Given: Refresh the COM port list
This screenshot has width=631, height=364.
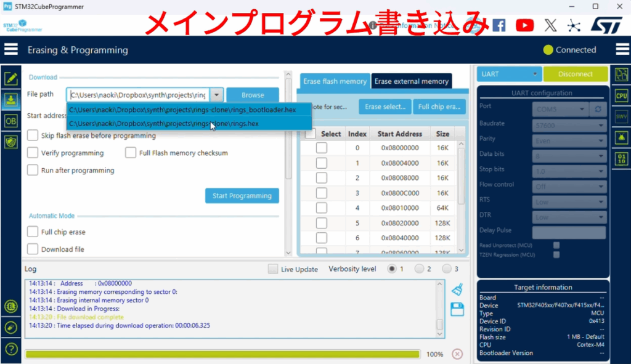Looking at the screenshot, I should 598,109.
